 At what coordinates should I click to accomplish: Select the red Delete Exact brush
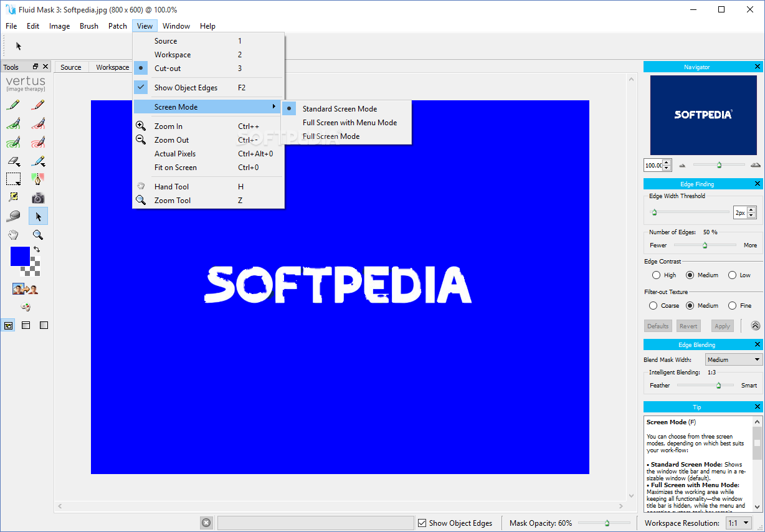click(38, 105)
